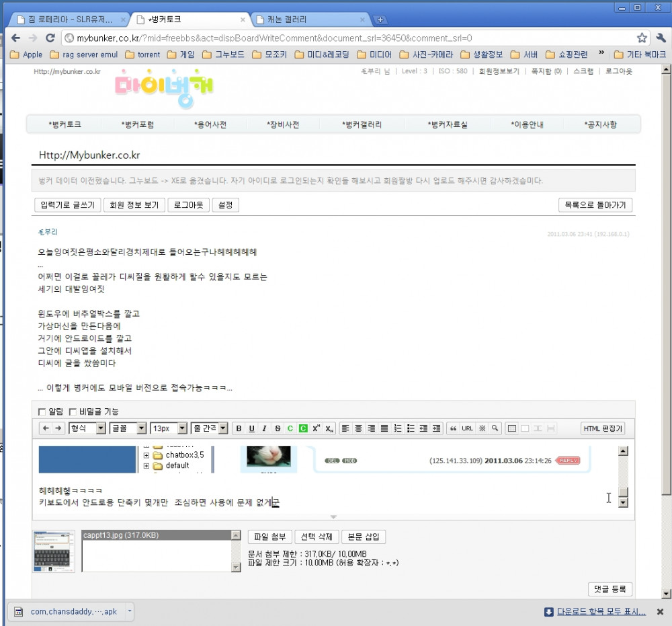The height and width of the screenshot is (626, 672).
Task: Open the *장비사전 menu
Action: [x=283, y=124]
